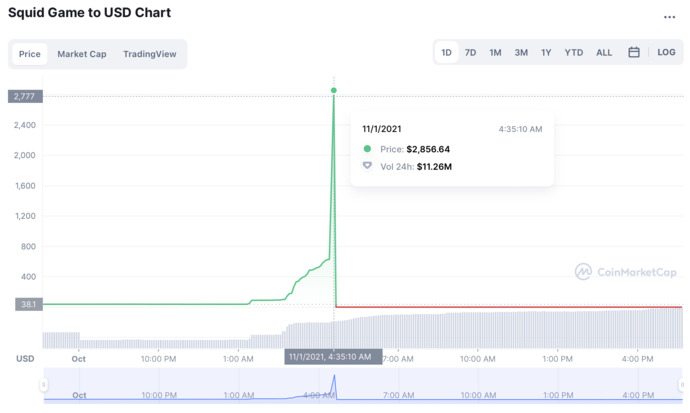Open the three-dot more options menu
This screenshot has width=690, height=413.
(669, 17)
